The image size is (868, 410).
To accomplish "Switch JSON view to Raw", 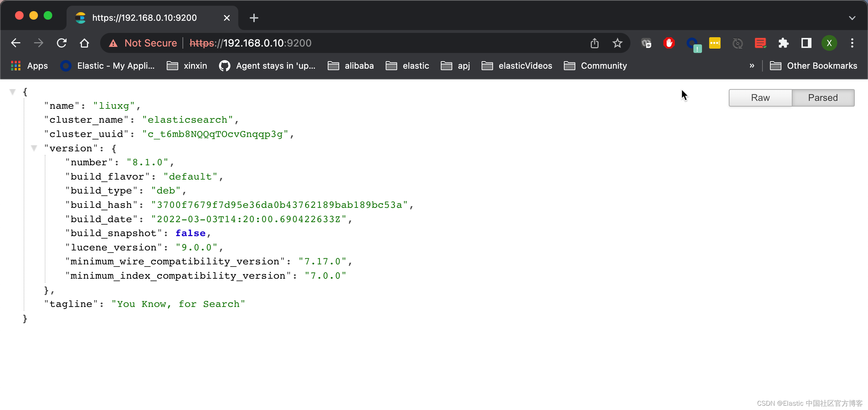I will click(760, 98).
